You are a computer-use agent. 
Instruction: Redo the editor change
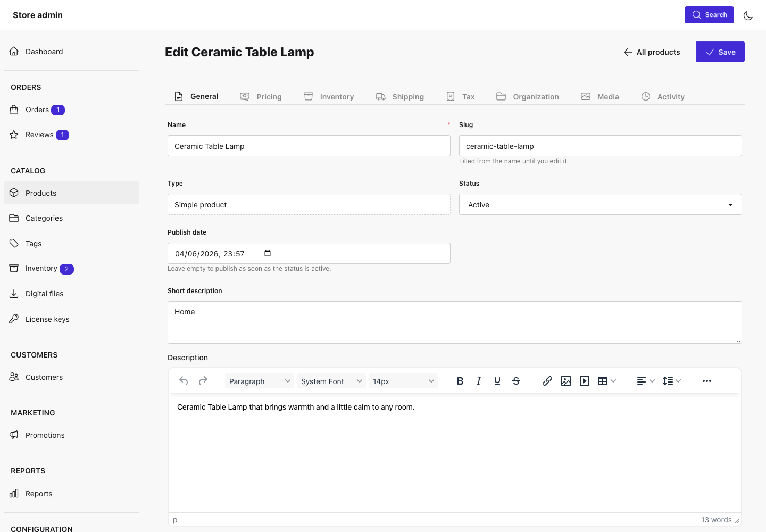click(203, 381)
